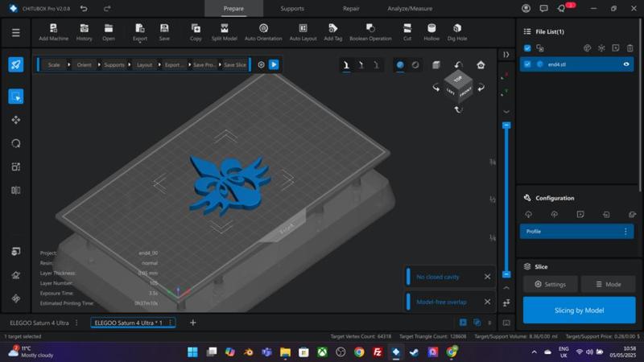This screenshot has height=362, width=644.
Task: Toggle the transparent x-ray shading mode
Action: (x=415, y=65)
